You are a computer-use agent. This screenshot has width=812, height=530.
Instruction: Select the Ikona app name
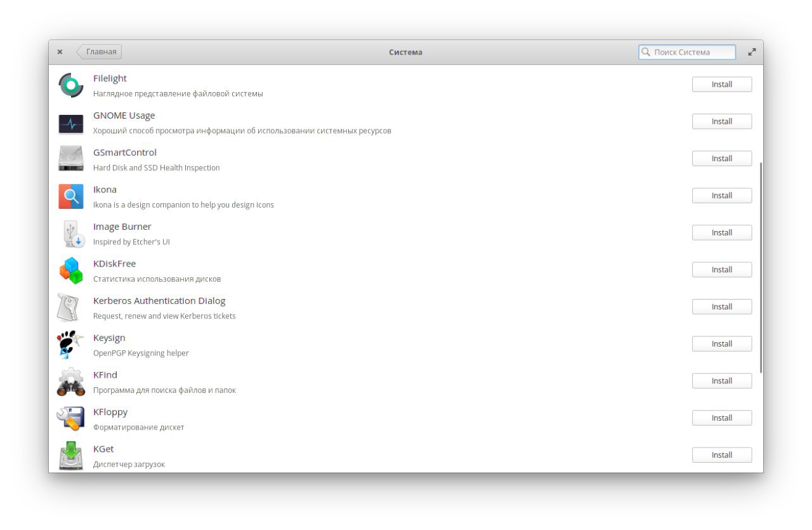pyautogui.click(x=105, y=189)
